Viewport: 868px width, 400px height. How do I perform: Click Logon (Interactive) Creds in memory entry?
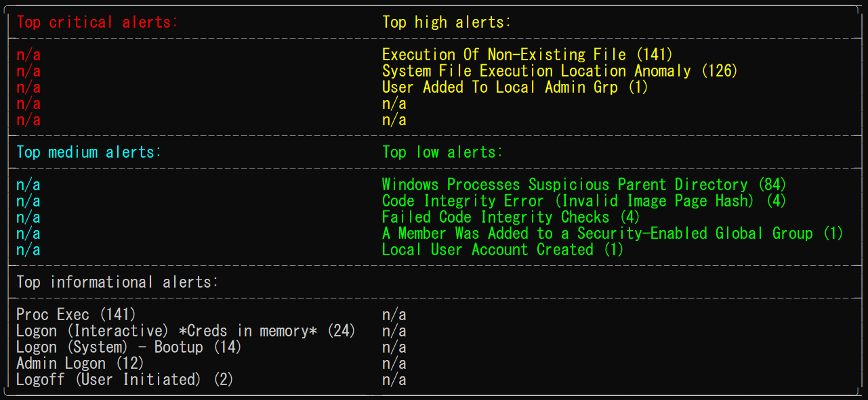point(186,331)
